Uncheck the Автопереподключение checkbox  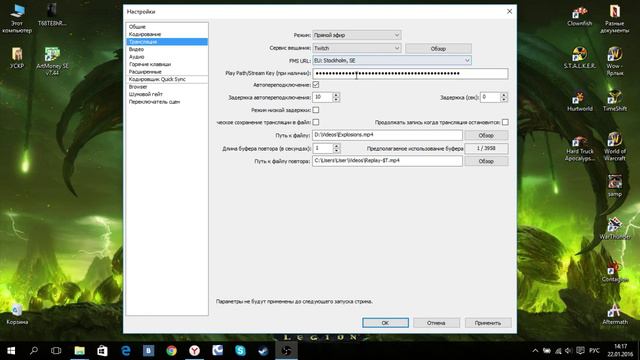tap(316, 84)
